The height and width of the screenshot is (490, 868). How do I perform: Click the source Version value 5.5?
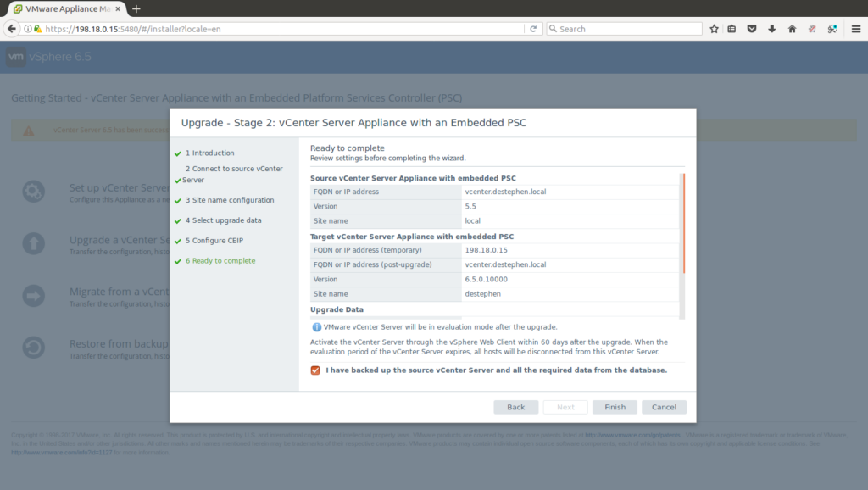(x=470, y=206)
